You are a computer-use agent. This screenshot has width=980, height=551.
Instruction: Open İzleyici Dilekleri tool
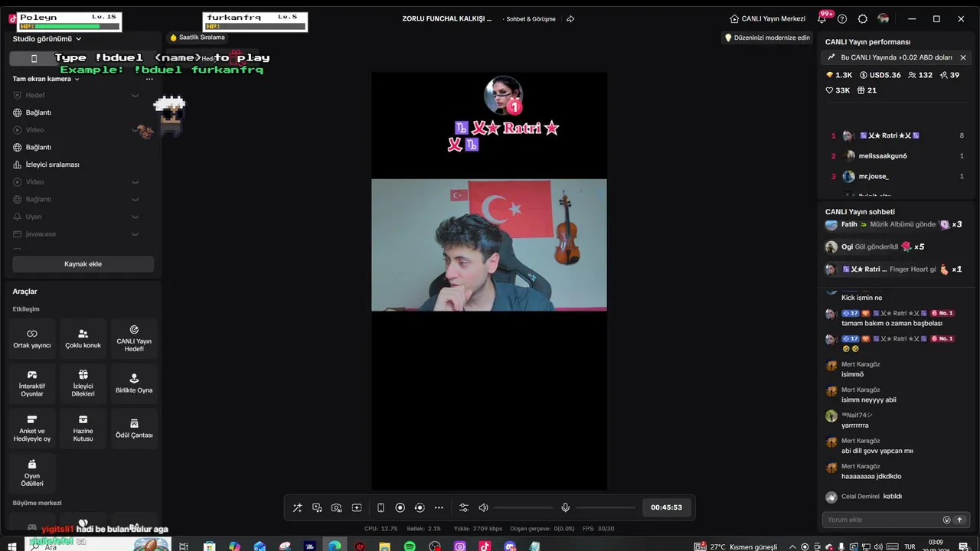point(83,384)
